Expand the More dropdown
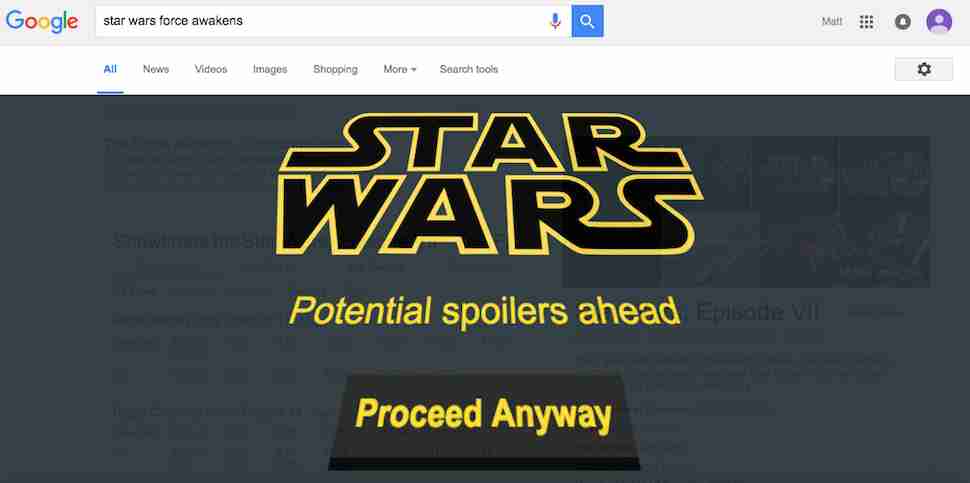The height and width of the screenshot is (483, 970). [x=400, y=69]
